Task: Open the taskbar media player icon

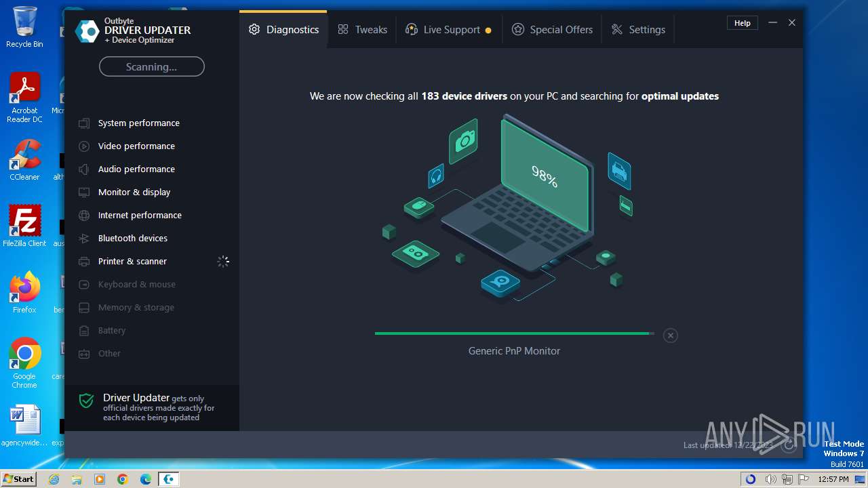Action: 100,479
